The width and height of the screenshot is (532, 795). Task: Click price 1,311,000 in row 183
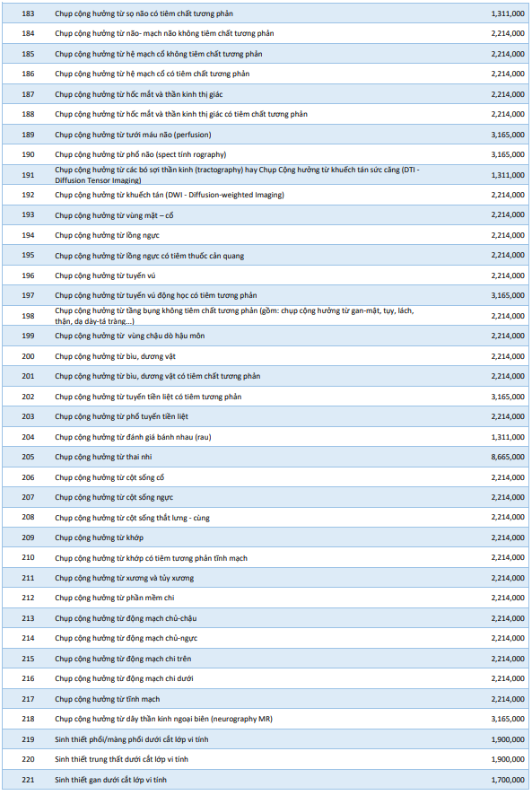[x=508, y=13]
